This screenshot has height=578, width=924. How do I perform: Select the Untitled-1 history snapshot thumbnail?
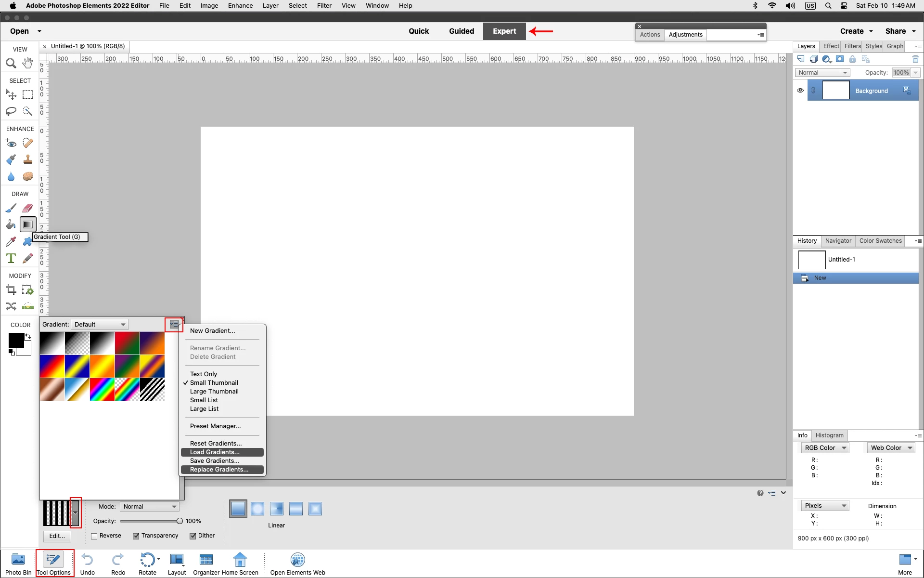click(x=811, y=260)
